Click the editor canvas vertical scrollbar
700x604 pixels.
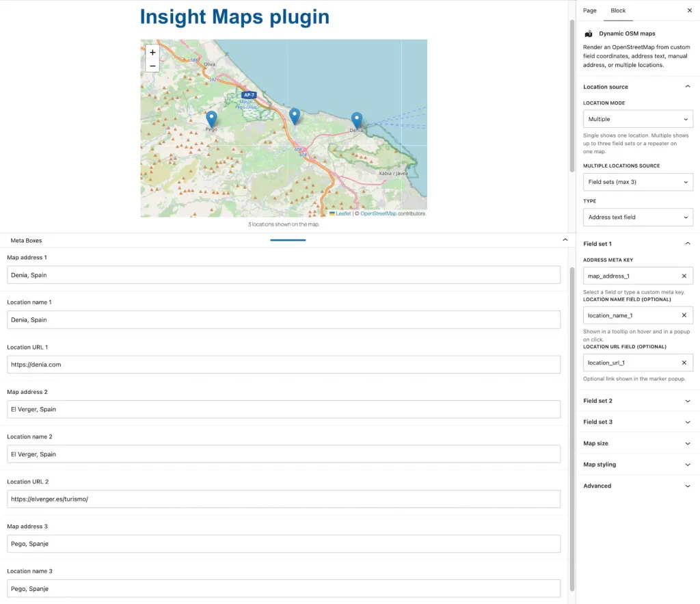pos(572,96)
